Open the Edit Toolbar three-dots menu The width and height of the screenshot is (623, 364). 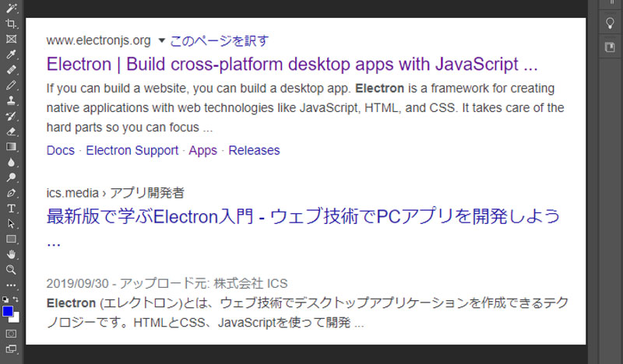pos(11,285)
